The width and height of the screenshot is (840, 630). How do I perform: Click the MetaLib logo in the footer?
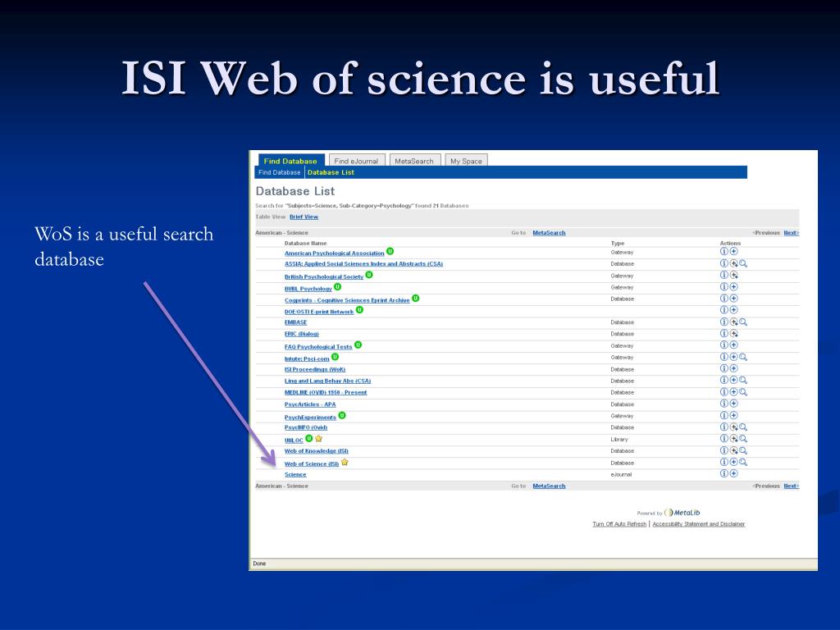point(682,513)
